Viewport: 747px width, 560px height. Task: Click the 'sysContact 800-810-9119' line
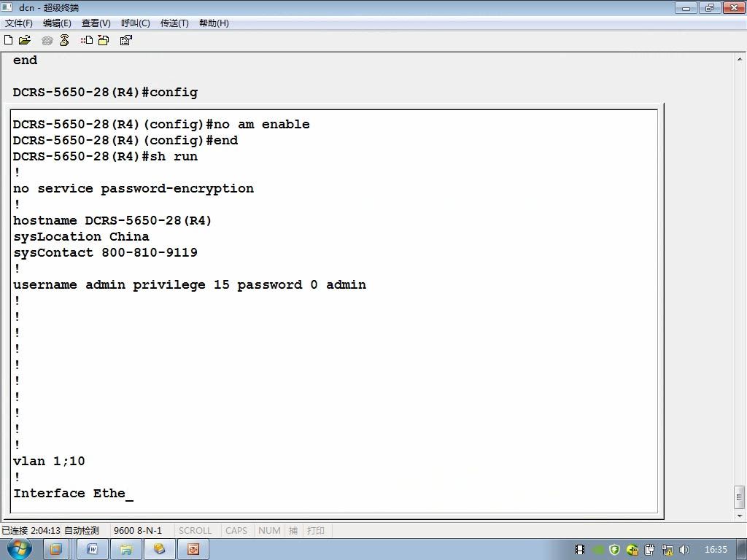[x=105, y=252]
